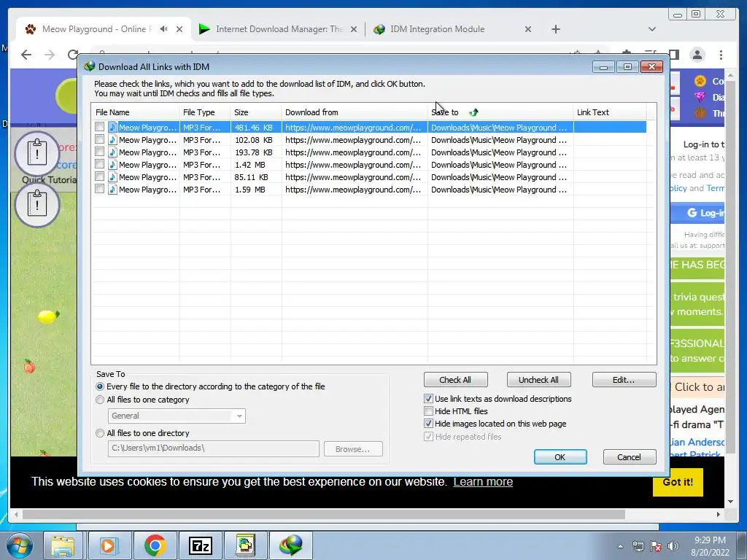Image resolution: width=747 pixels, height=560 pixels.
Task: Click the MP3 icon of 1.59 MB file
Action: point(112,189)
